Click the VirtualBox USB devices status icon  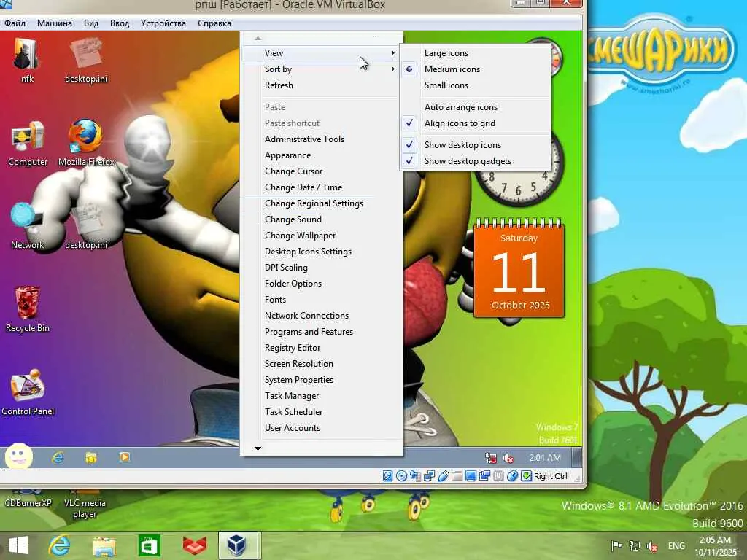click(443, 475)
